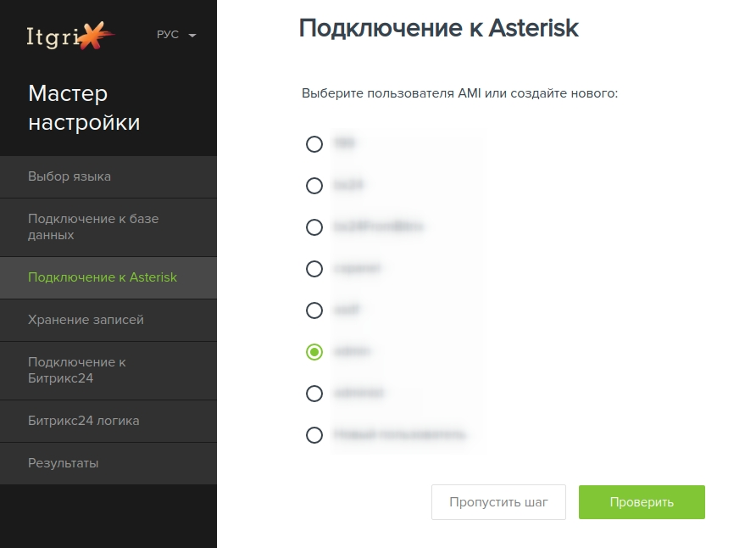Select the radio option right below the checked one

[314, 393]
